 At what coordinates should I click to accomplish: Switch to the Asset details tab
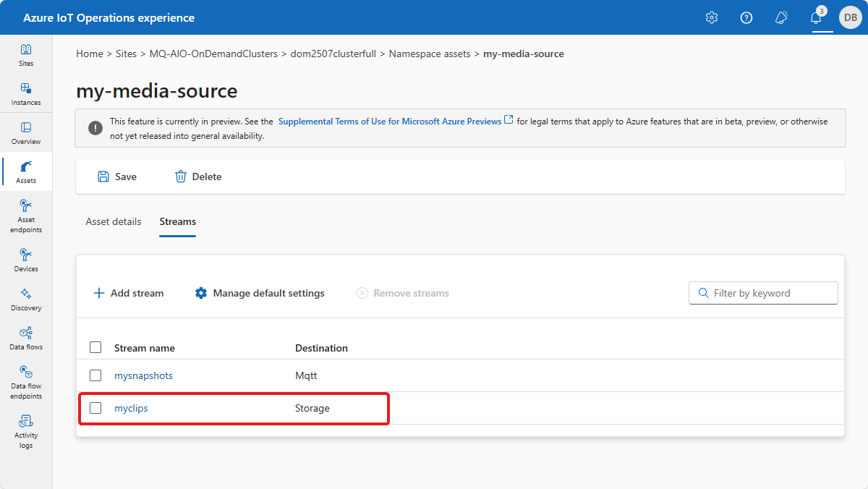(114, 221)
